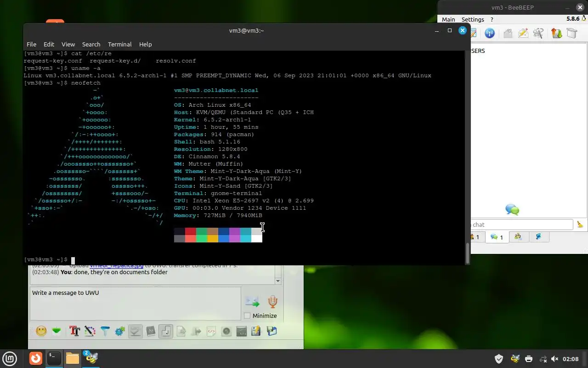
Task: Click the white box icon in BeeBEEP toolbar
Action: (571, 33)
